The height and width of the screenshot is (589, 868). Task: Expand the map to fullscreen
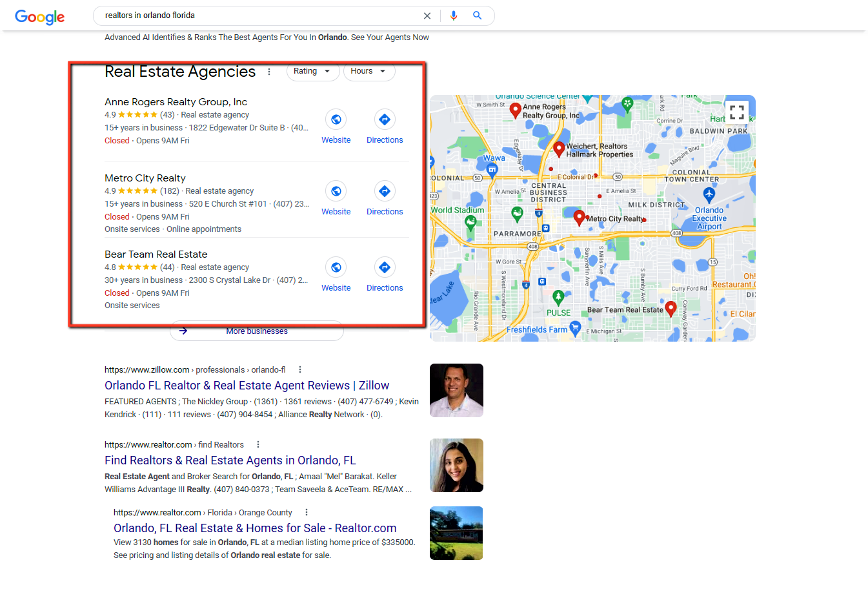736,112
